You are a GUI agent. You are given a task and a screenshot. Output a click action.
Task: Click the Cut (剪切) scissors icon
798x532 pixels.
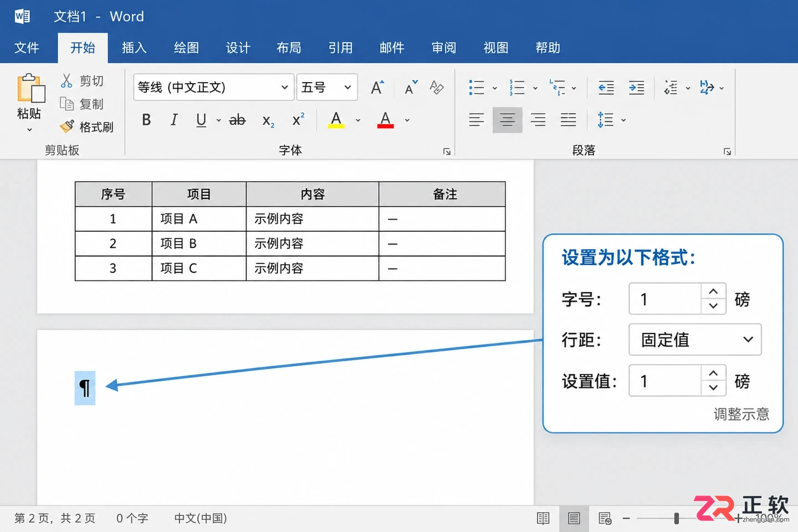pyautogui.click(x=66, y=81)
